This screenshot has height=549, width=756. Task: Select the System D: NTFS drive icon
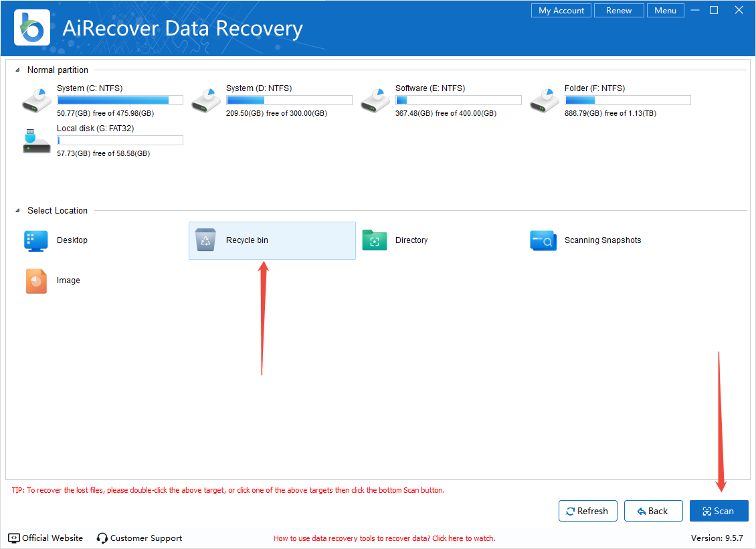pyautogui.click(x=205, y=100)
